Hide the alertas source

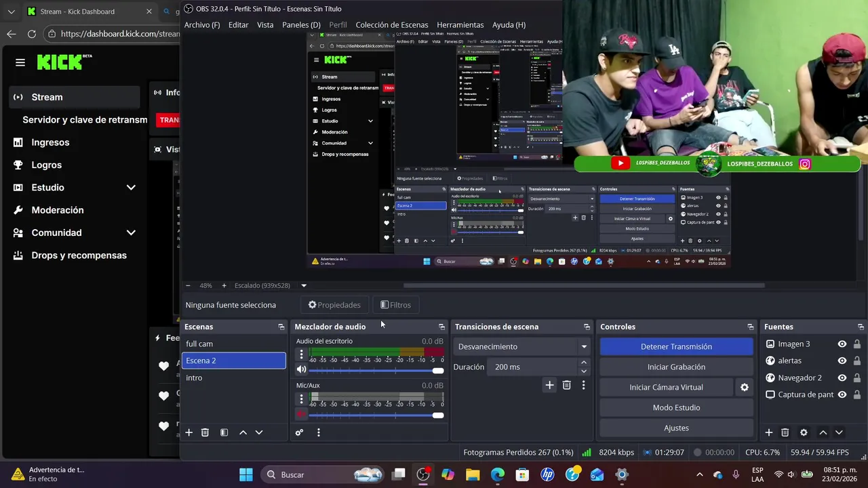842,361
